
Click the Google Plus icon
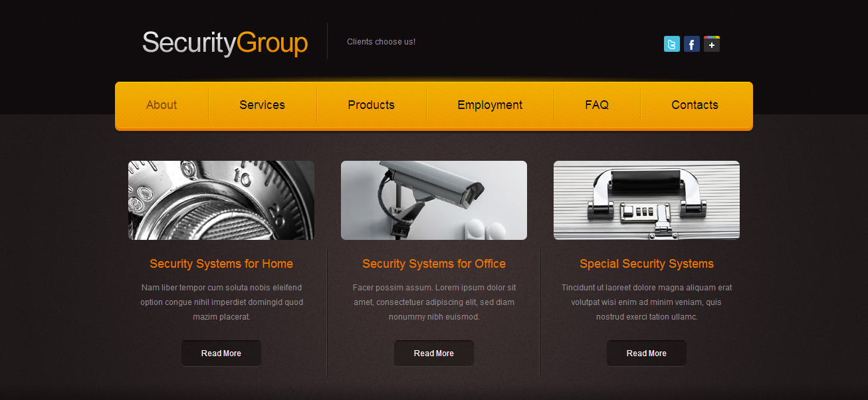[x=712, y=44]
